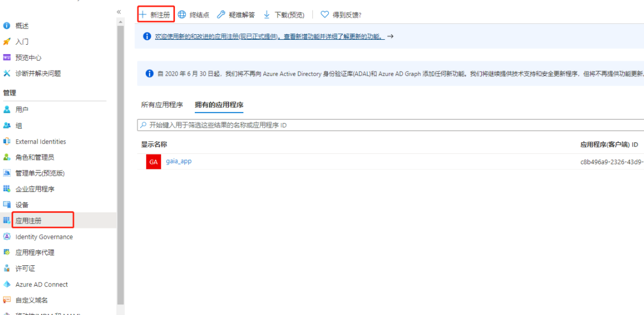Screen dimensions: 644x315
Task: Click the 应用注册 grid icon
Action: pyautogui.click(x=6, y=221)
